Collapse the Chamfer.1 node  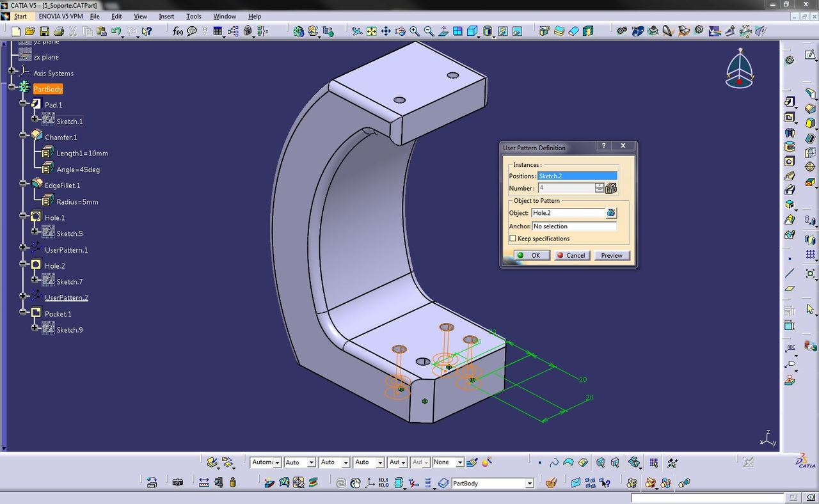[23, 134]
